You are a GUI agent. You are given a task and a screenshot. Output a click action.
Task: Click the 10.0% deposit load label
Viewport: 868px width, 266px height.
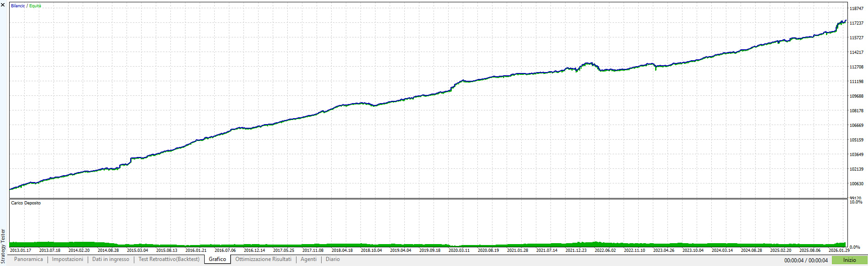tap(856, 202)
